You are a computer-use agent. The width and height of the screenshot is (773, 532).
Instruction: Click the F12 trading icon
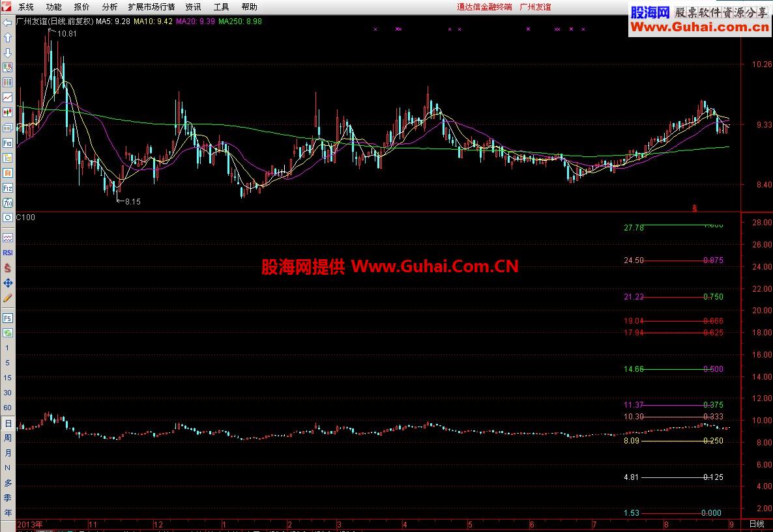pos(7,188)
